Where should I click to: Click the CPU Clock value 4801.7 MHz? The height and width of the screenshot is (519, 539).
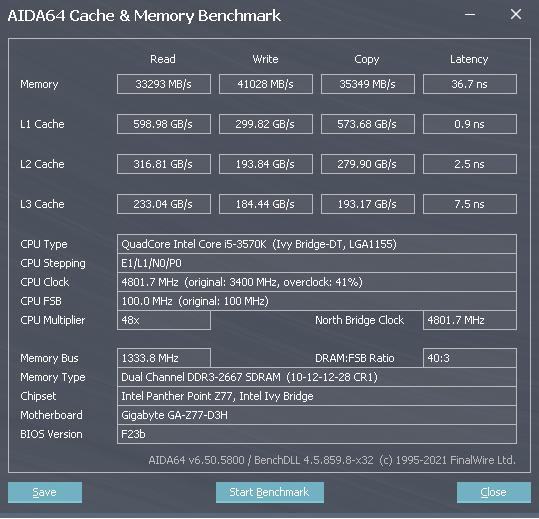click(x=317, y=282)
